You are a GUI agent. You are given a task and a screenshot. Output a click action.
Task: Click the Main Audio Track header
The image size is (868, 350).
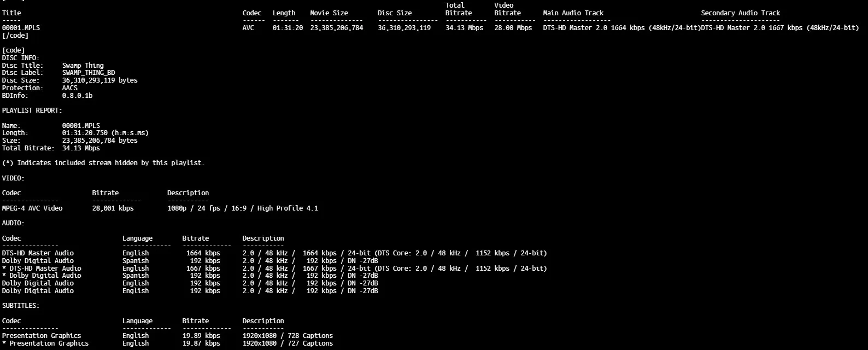pos(573,13)
